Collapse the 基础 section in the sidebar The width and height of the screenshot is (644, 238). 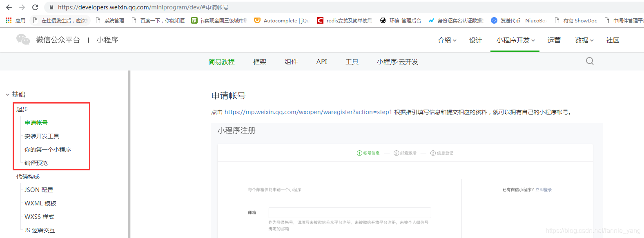[x=7, y=95]
